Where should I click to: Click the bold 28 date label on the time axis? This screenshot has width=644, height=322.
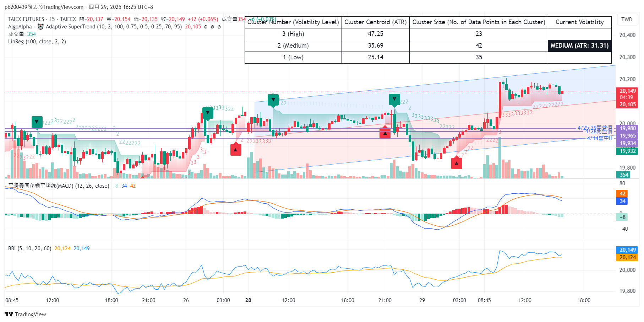point(248,300)
